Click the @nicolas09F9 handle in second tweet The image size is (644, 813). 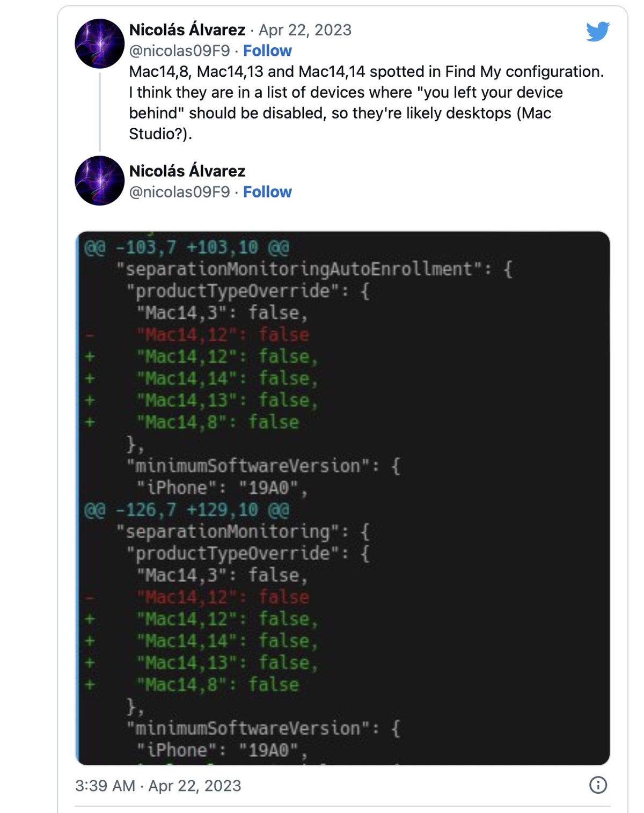[x=179, y=192]
